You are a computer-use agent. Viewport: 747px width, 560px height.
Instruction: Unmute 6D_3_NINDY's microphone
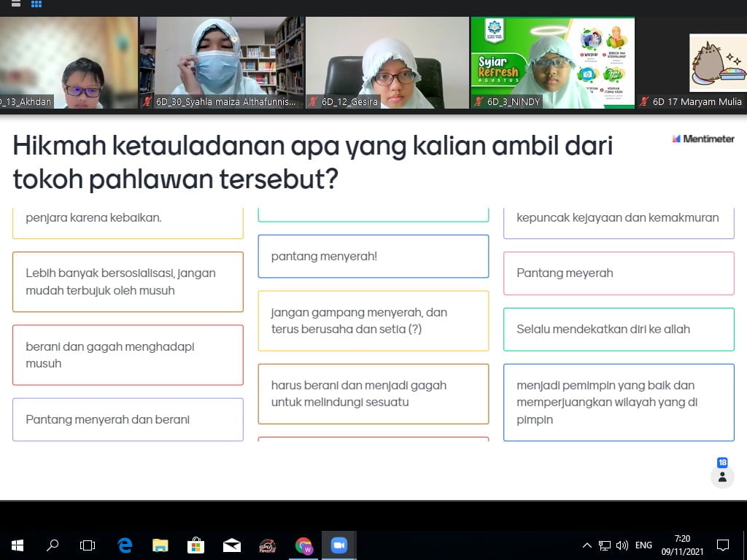click(478, 102)
